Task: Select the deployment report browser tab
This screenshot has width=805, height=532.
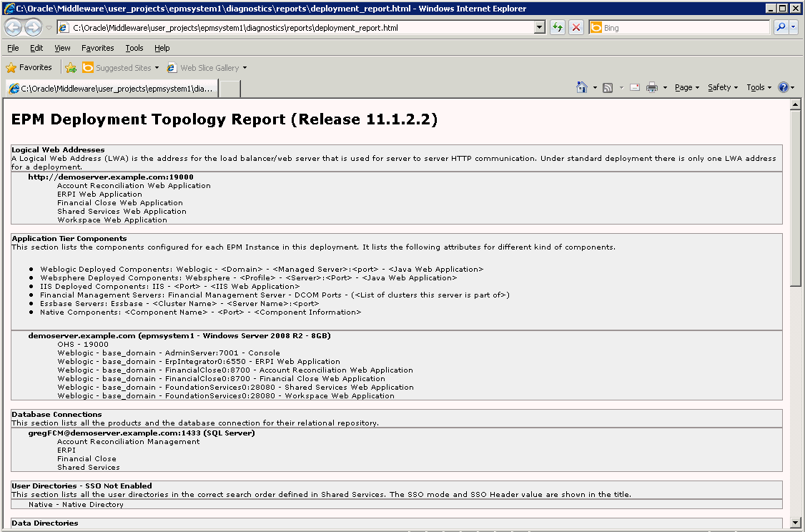Action: click(x=112, y=89)
